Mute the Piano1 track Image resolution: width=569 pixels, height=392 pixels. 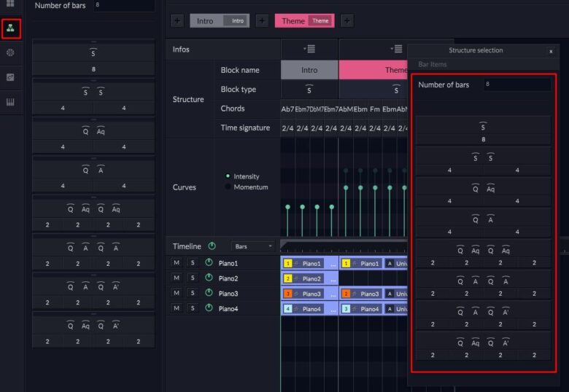(x=177, y=262)
